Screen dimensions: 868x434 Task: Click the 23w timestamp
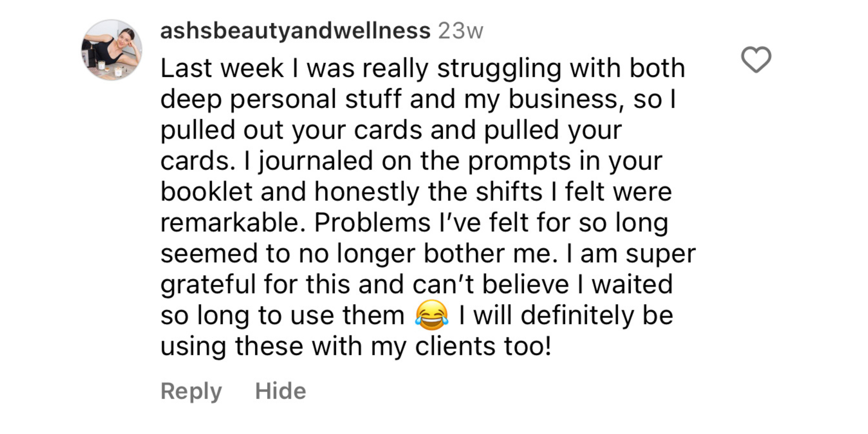click(x=461, y=31)
